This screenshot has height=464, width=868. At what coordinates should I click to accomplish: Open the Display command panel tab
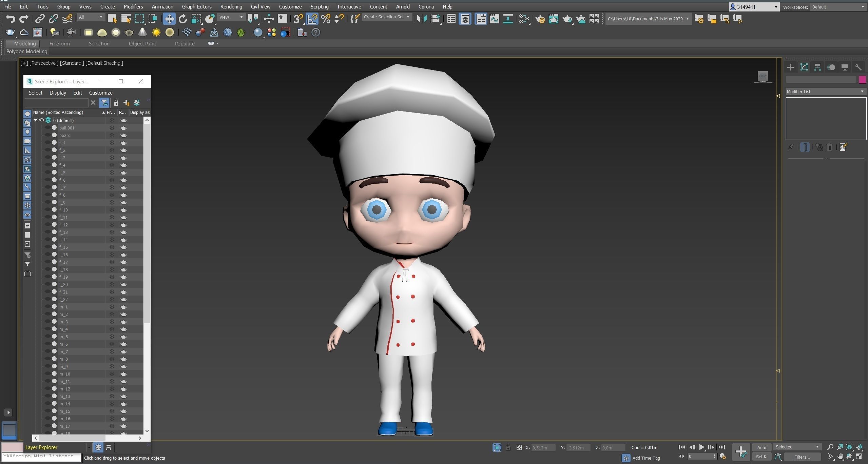click(845, 67)
